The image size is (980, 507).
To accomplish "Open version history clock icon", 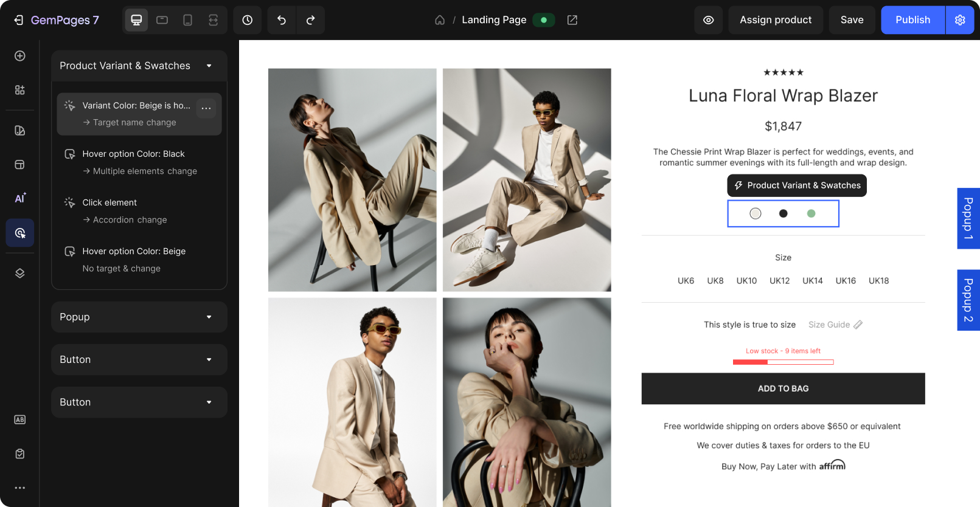I will pyautogui.click(x=247, y=20).
